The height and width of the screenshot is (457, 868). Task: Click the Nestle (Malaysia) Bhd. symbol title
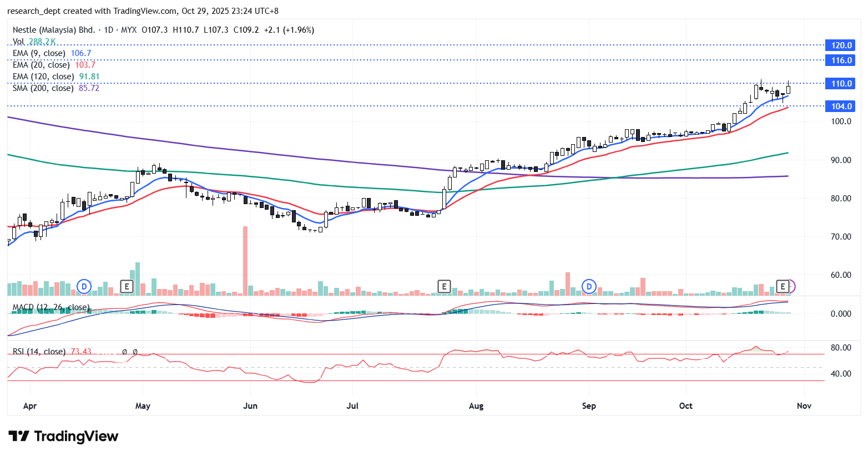(x=54, y=30)
